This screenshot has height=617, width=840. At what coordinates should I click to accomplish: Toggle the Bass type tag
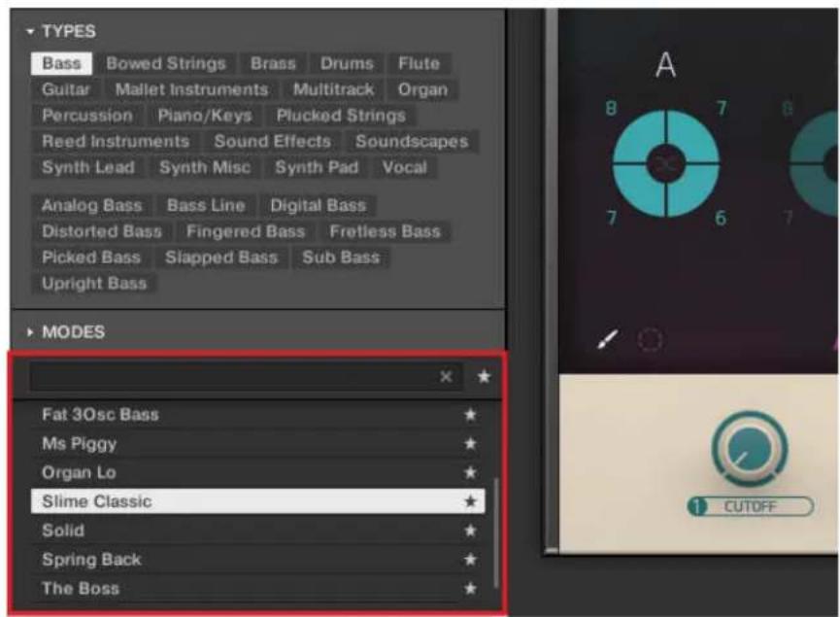tap(61, 63)
